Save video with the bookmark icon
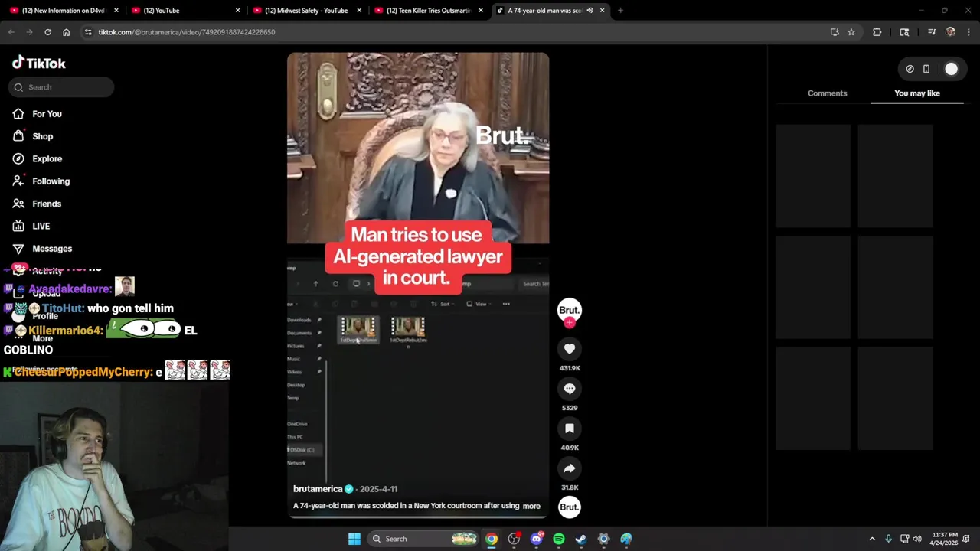This screenshot has width=980, height=551. click(570, 429)
